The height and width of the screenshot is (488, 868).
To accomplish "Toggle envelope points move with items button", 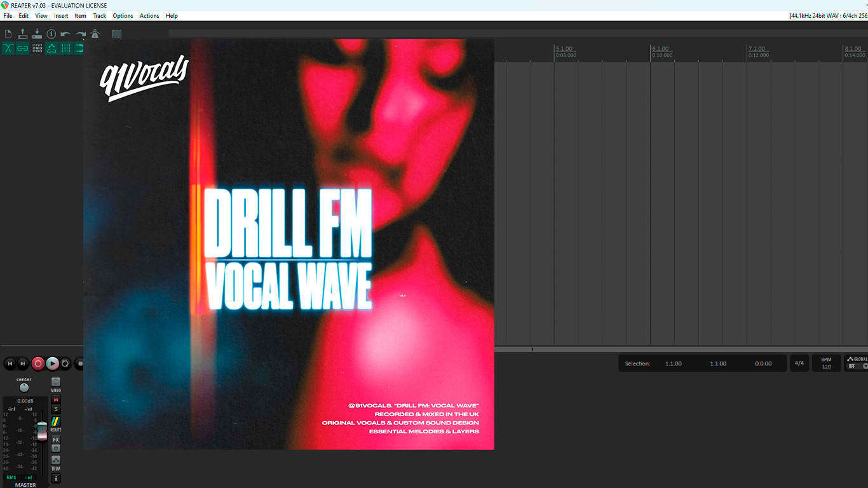I will coord(51,48).
